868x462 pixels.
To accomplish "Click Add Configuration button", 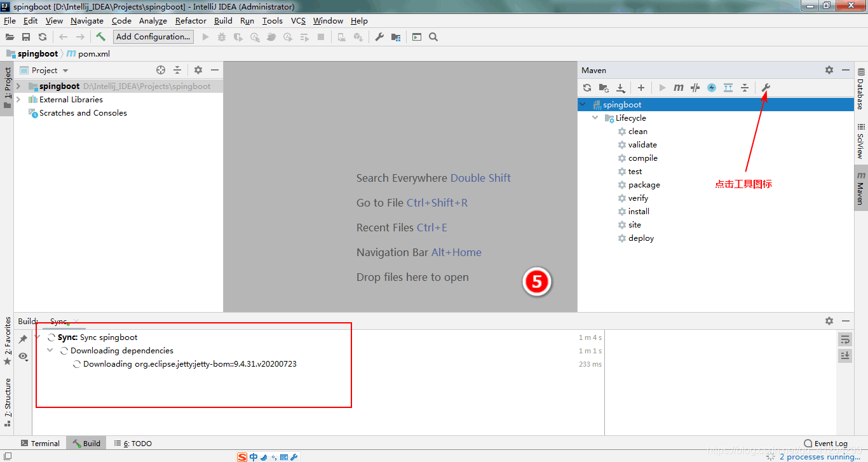I will (153, 37).
